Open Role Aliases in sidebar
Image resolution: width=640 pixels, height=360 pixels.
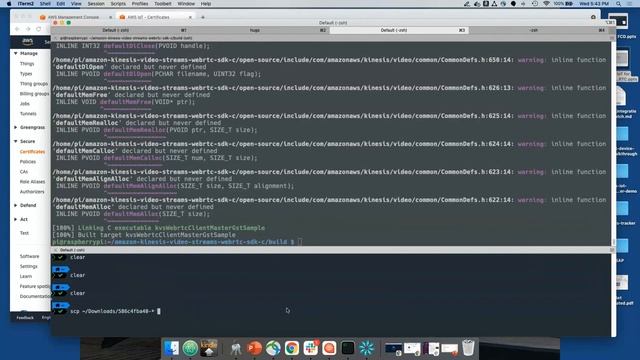point(32,182)
